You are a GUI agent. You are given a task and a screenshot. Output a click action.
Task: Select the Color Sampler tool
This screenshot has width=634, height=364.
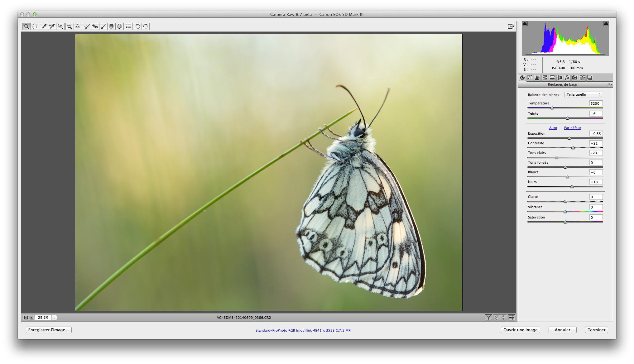point(52,26)
